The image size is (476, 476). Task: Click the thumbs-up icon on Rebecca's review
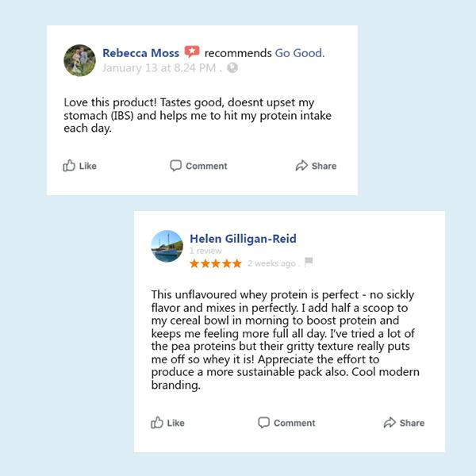(69, 166)
